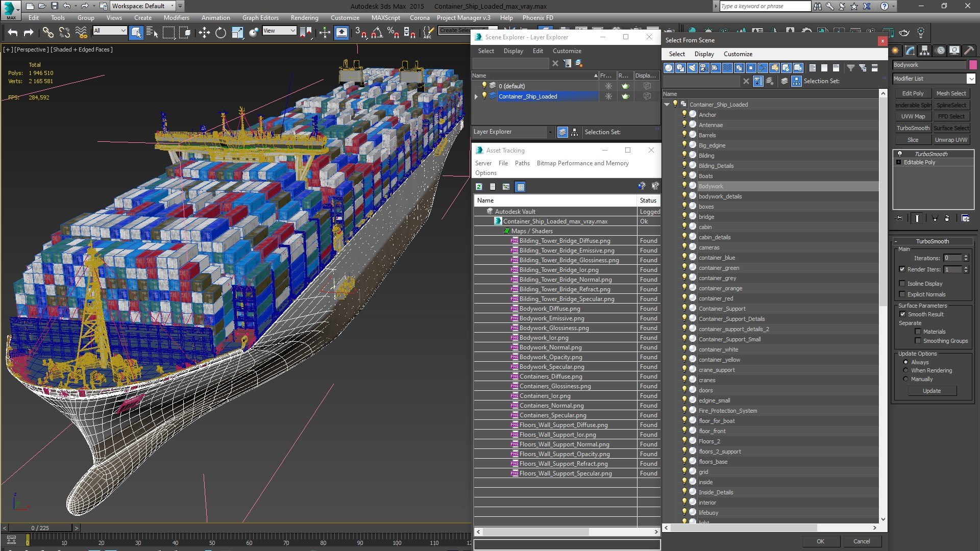
Task: Activate the Select and Move tool
Action: click(x=204, y=33)
